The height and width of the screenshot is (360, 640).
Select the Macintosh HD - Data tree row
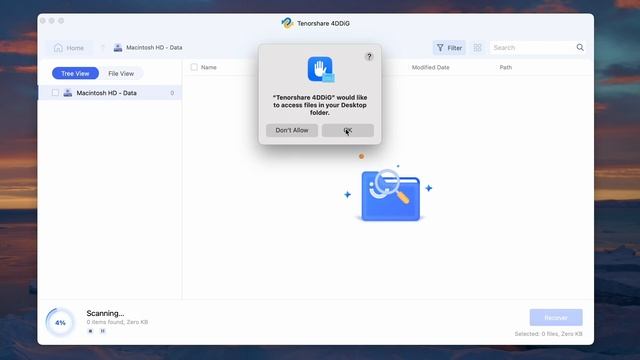tap(109, 93)
